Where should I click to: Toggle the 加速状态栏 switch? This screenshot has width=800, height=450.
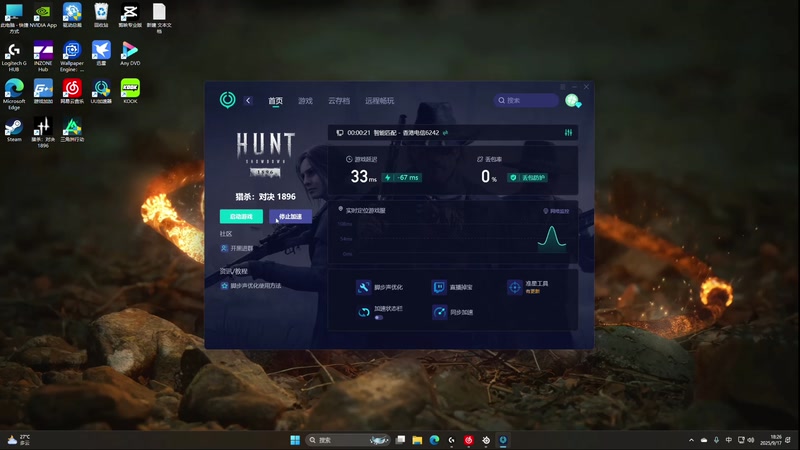coord(379,317)
